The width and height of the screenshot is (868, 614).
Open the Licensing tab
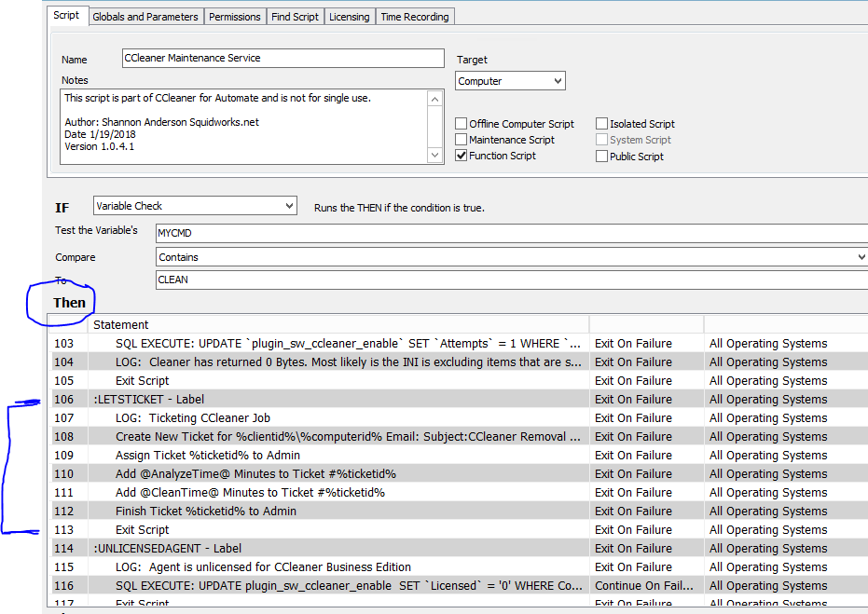[x=350, y=17]
